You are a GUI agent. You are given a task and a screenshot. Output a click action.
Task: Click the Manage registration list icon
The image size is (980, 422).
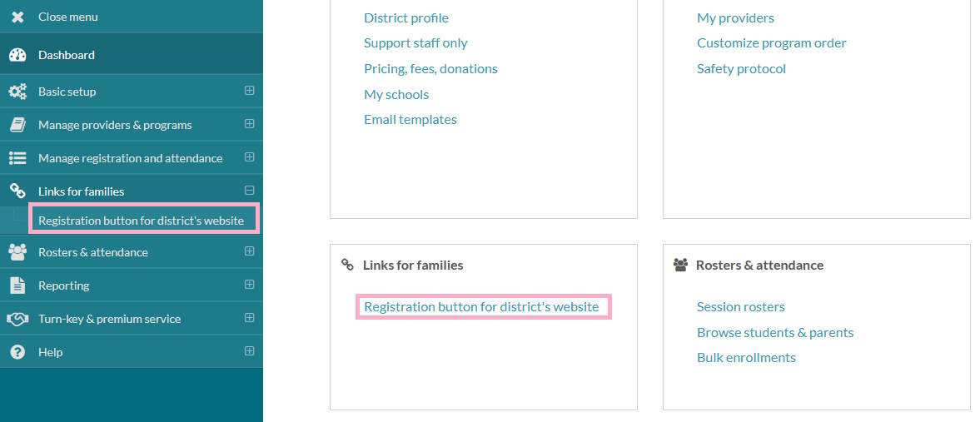coord(17,158)
